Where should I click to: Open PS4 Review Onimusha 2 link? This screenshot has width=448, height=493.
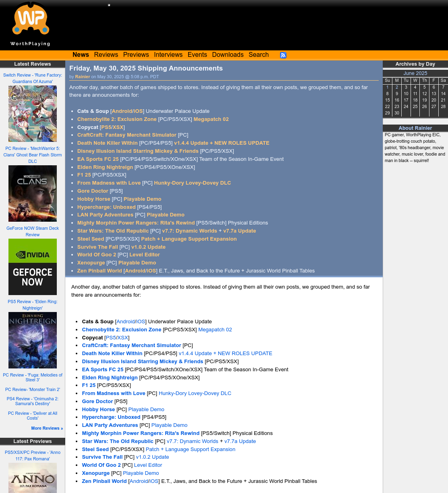(x=33, y=401)
